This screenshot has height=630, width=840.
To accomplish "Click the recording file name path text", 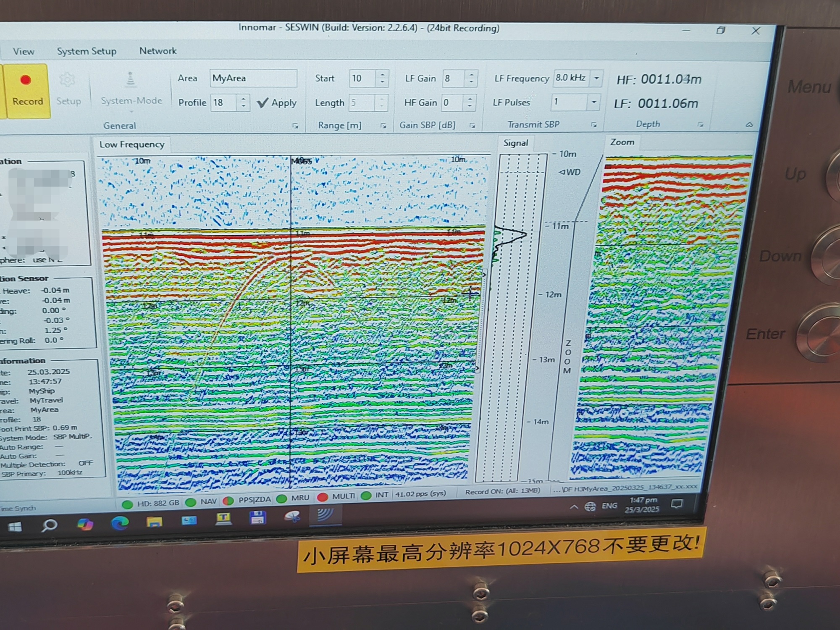I will 626,488.
